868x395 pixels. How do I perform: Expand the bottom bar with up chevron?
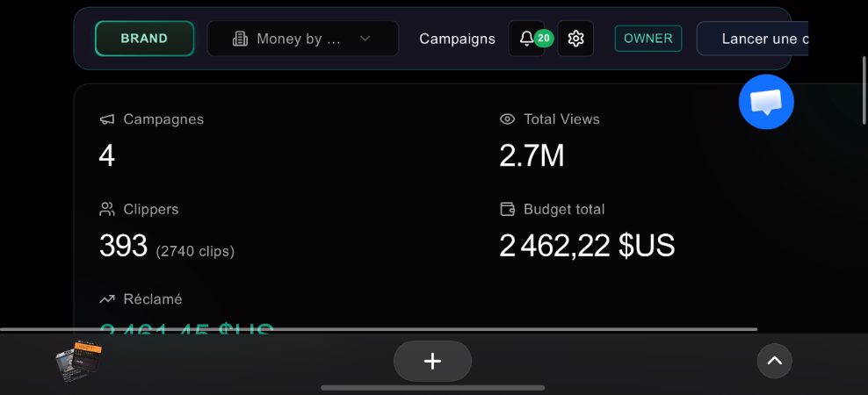pos(774,361)
